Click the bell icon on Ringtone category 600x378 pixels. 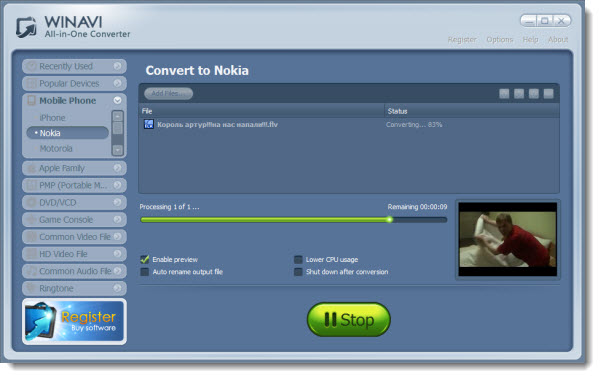(x=32, y=288)
